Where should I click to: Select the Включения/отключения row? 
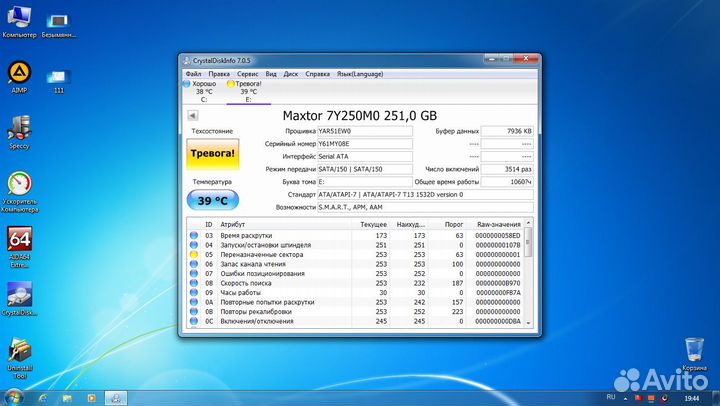point(355,321)
